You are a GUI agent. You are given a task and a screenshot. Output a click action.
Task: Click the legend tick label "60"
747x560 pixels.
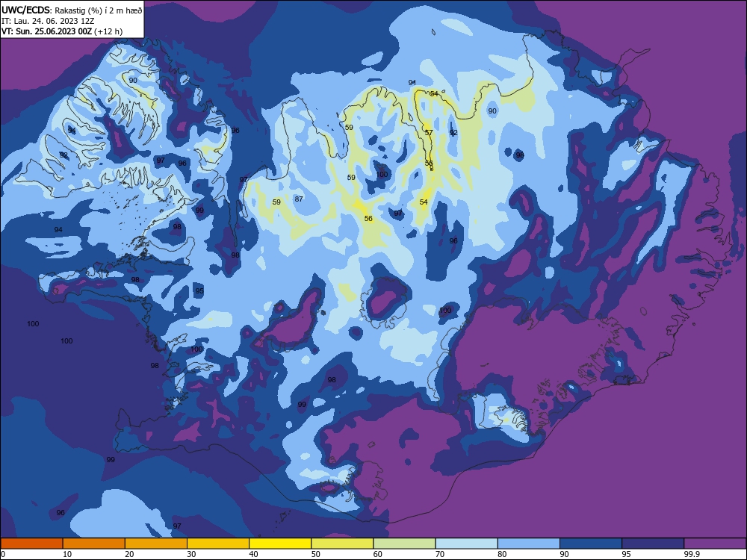click(x=378, y=554)
